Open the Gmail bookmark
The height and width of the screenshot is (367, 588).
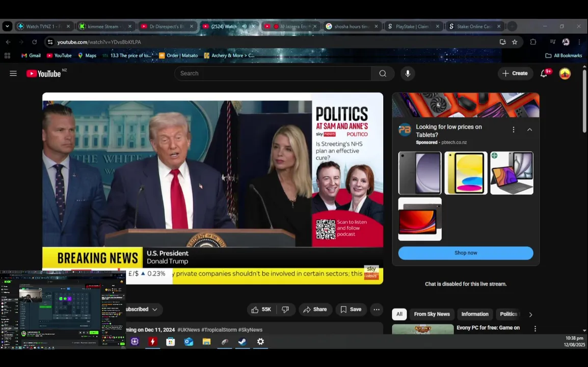[31, 56]
